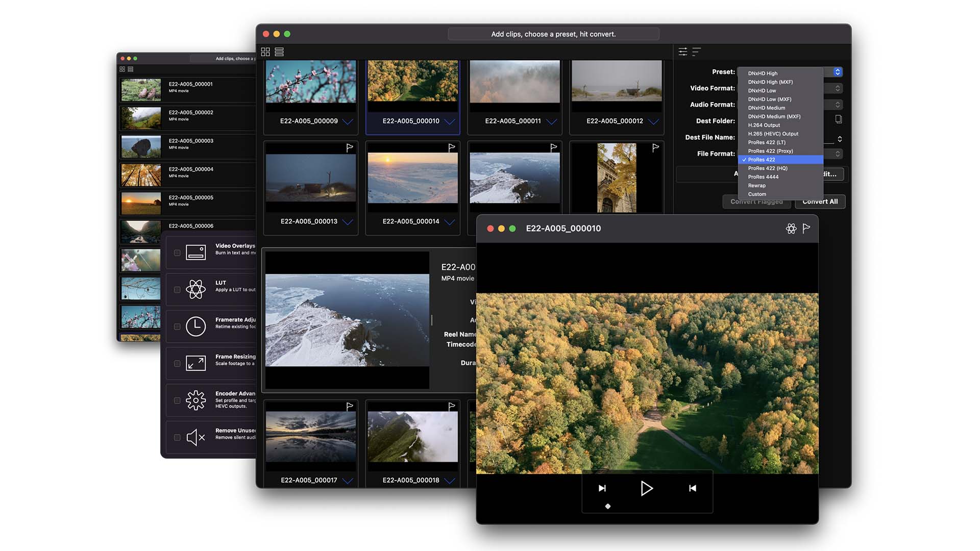Flag clip in E22-A005_000010 preview window
This screenshot has width=980, height=551.
806,229
